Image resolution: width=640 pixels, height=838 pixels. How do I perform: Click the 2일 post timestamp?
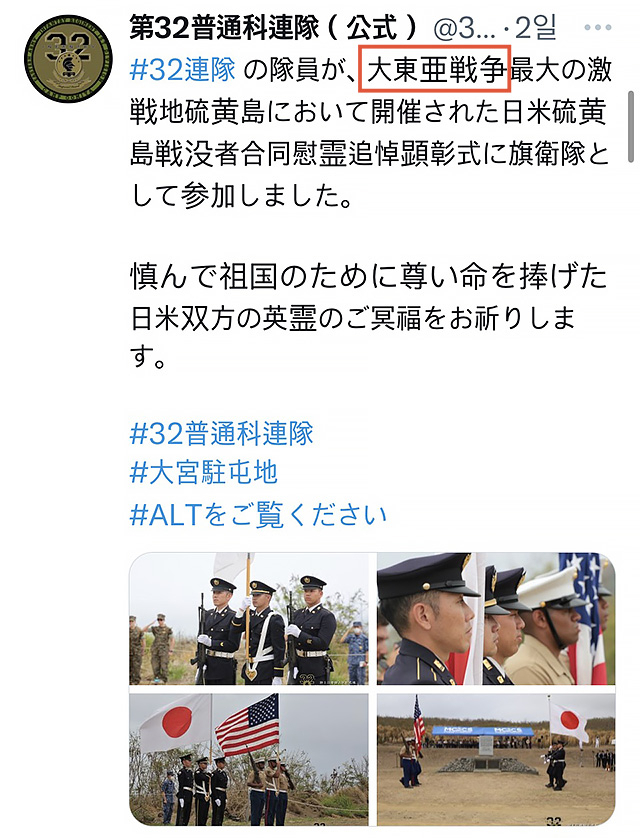535,27
